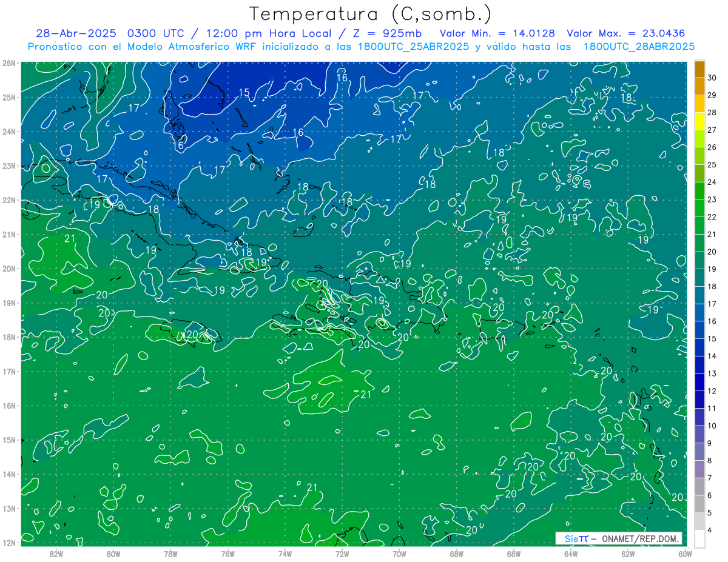
Task: Click the "23N" latitude axis label
Action: tap(9, 166)
